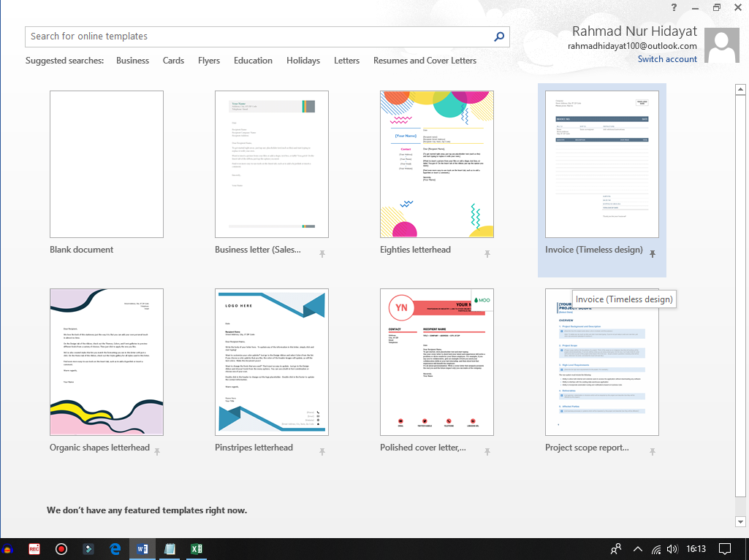Search suggested Education templates

(x=253, y=61)
